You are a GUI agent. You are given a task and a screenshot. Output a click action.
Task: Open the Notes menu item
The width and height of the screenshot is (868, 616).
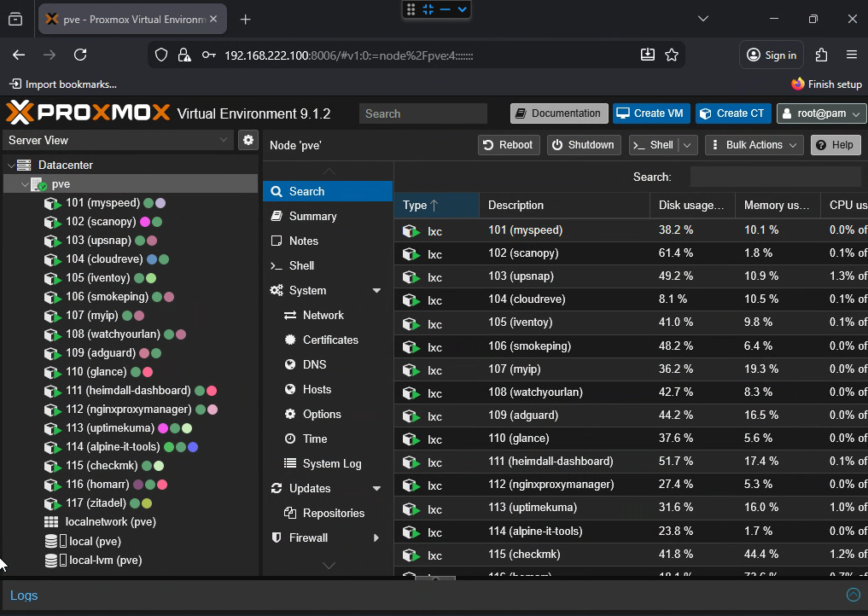coord(328,241)
